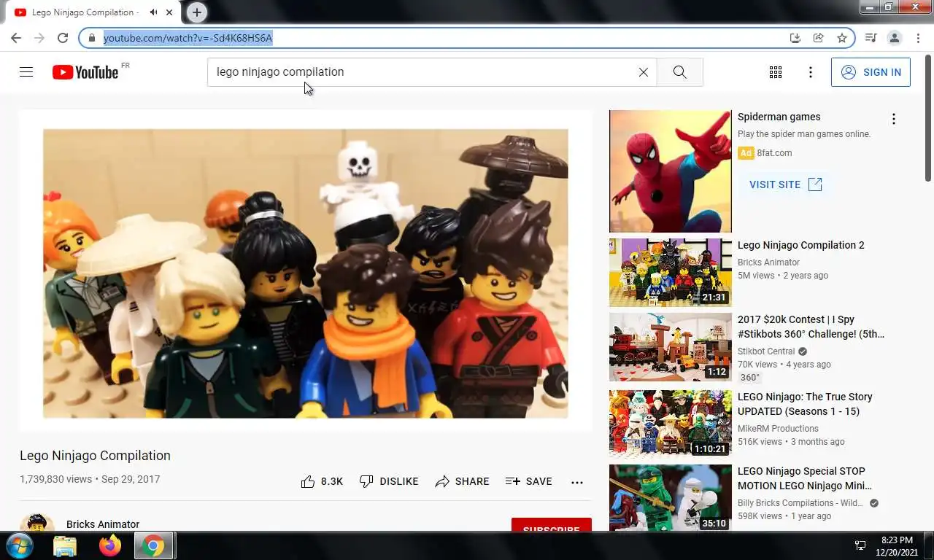Bookmark this page with star

(x=842, y=38)
